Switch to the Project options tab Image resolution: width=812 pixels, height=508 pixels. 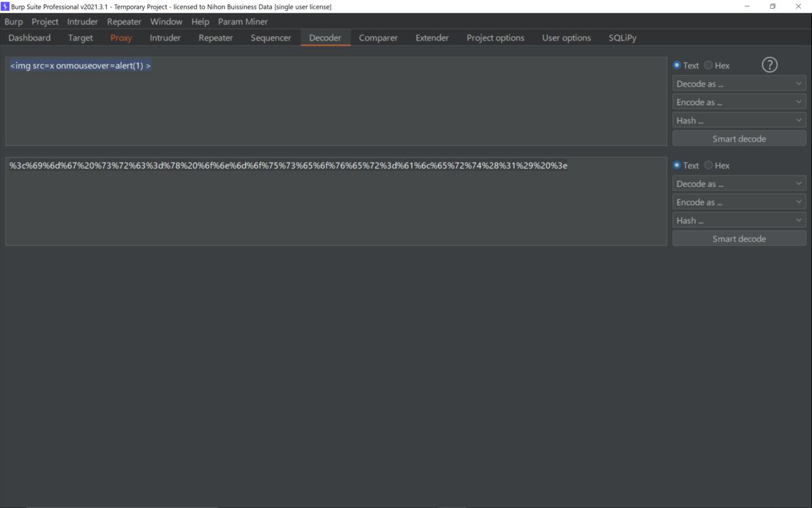[495, 38]
